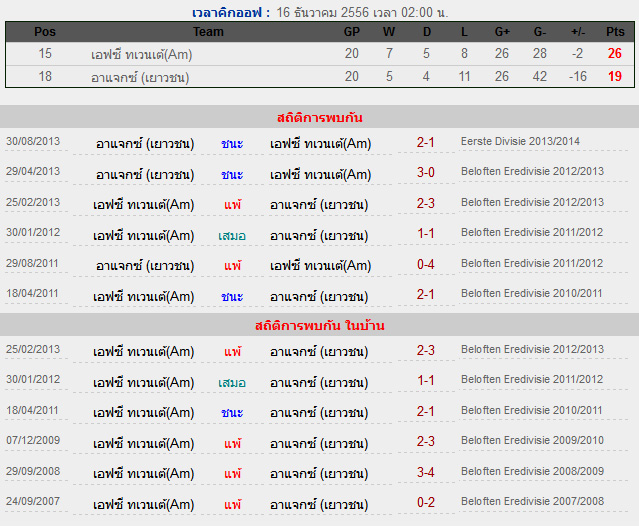Image resolution: width=639 pixels, height=526 pixels.
Task: Click the 'W' column header
Action: point(389,32)
